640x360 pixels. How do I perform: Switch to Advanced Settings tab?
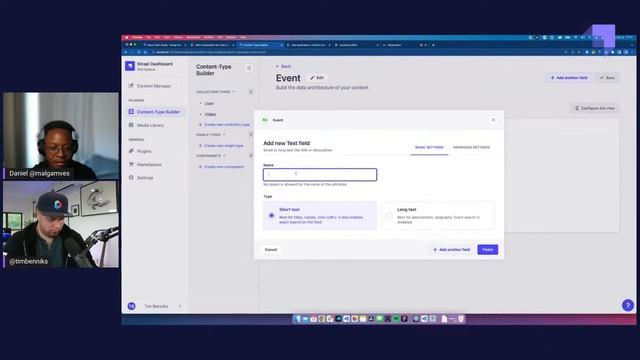click(471, 147)
